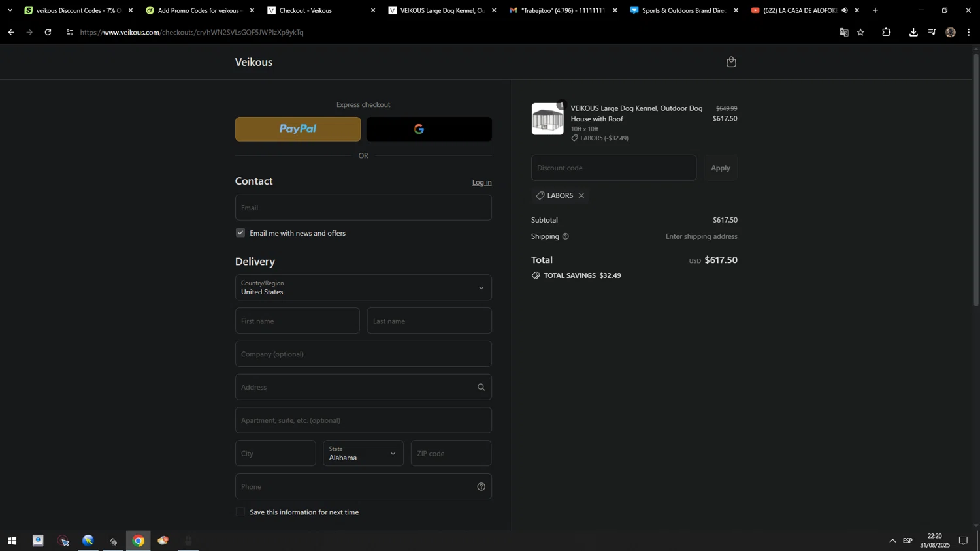This screenshot has width=980, height=551.
Task: Open the Country/Region dropdown
Action: pos(363,288)
